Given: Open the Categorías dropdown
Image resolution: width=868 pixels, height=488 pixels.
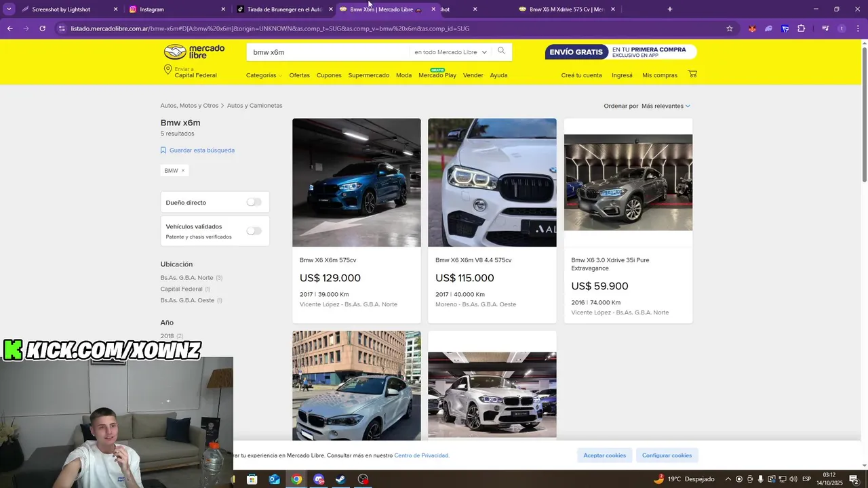Looking at the screenshot, I should pos(264,75).
